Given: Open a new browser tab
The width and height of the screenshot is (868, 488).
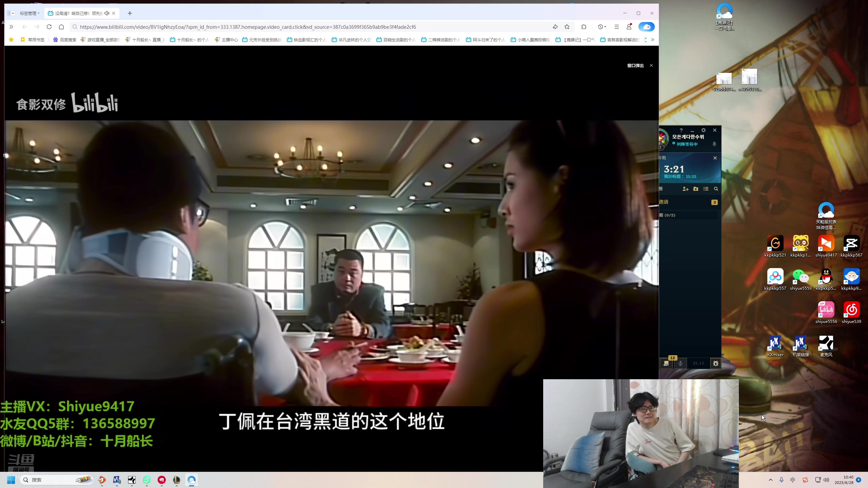Looking at the screenshot, I should coord(130,13).
